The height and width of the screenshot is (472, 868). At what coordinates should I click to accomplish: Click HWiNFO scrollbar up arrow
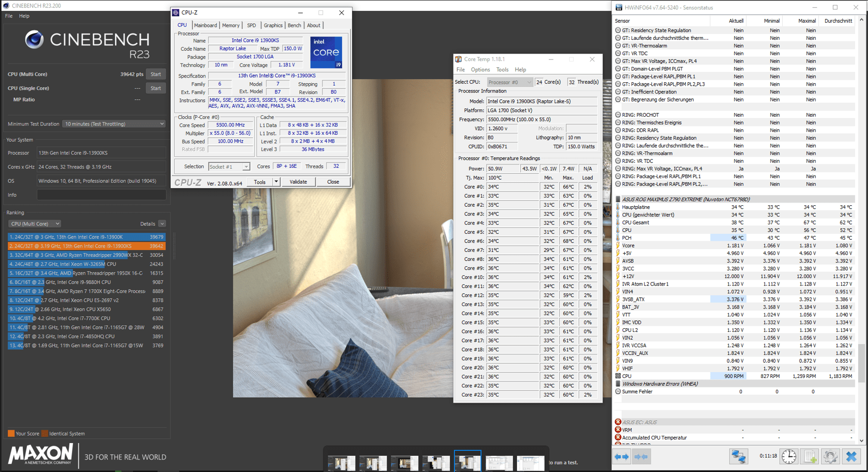862,20
